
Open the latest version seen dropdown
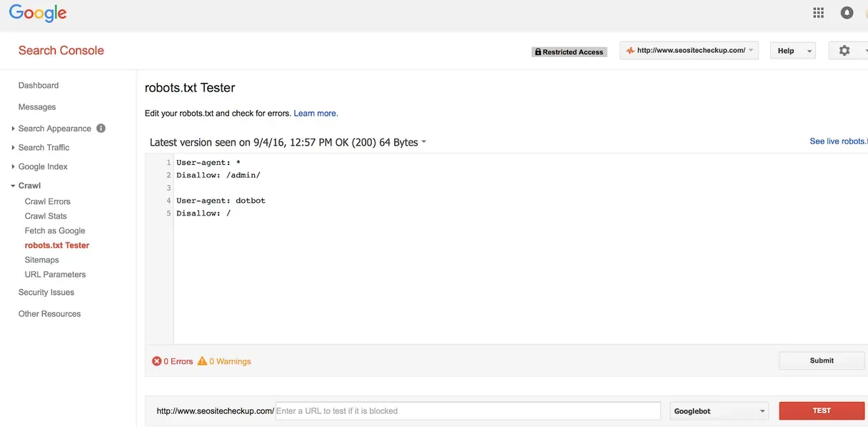click(288, 143)
